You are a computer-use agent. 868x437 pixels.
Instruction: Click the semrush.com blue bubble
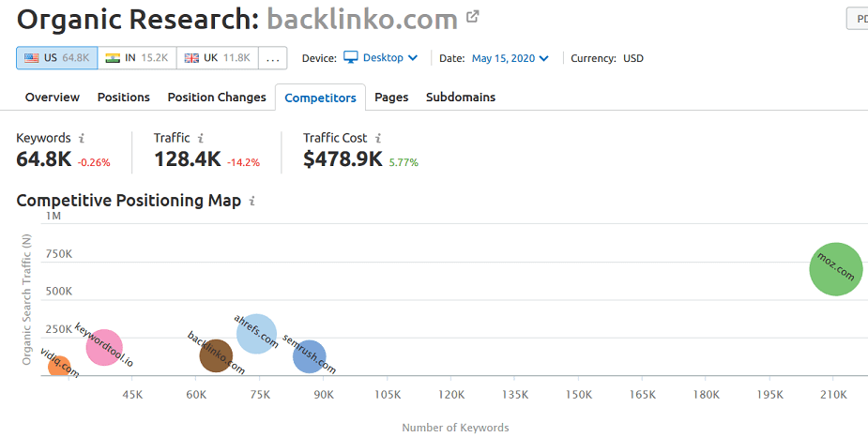tap(310, 356)
